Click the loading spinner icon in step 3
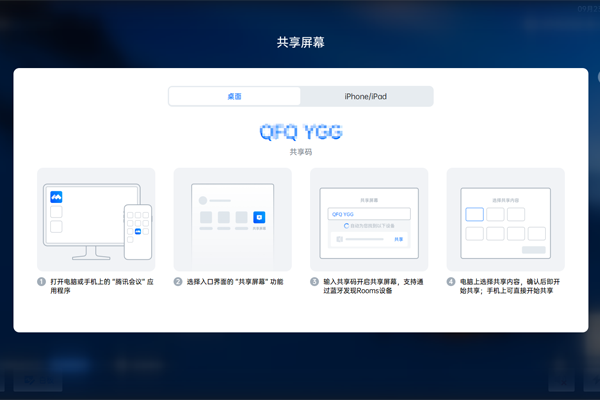600x400 pixels. (337, 227)
